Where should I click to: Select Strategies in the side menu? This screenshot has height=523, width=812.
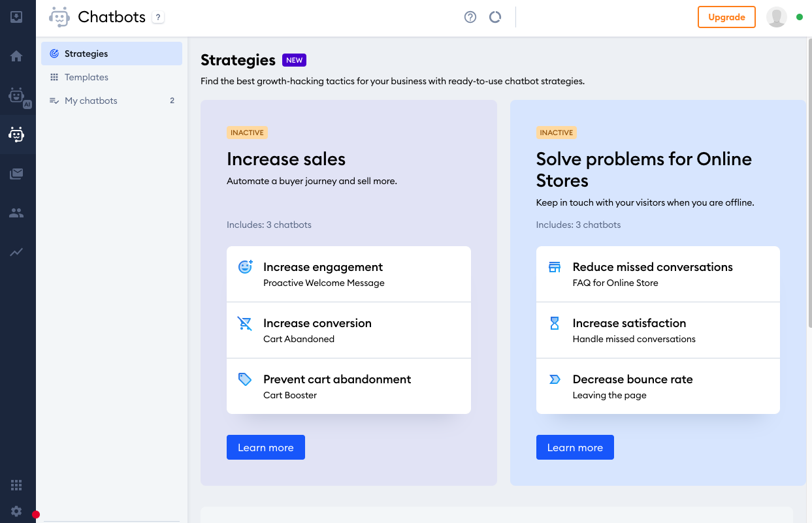112,54
